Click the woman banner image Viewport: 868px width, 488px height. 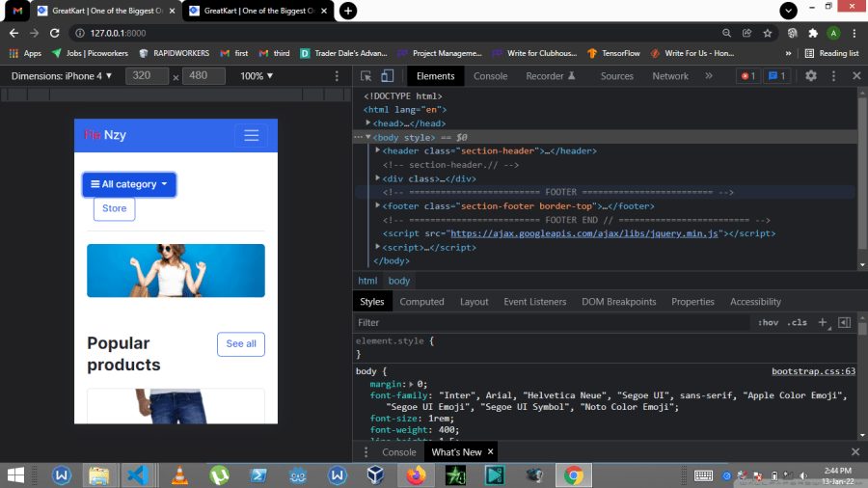pyautogui.click(x=176, y=271)
